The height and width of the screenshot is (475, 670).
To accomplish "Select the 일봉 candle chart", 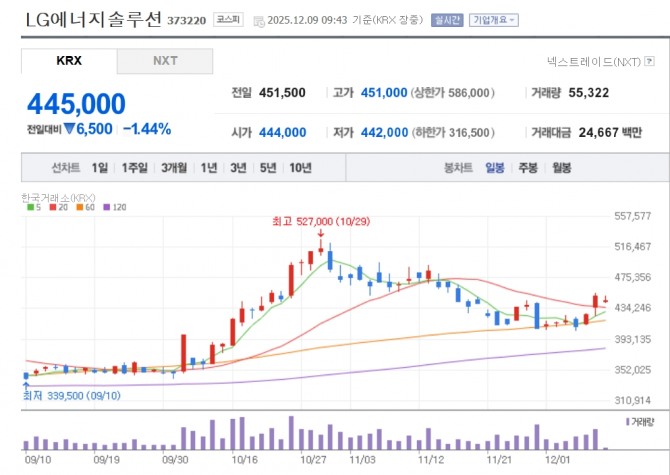I will coord(494,168).
